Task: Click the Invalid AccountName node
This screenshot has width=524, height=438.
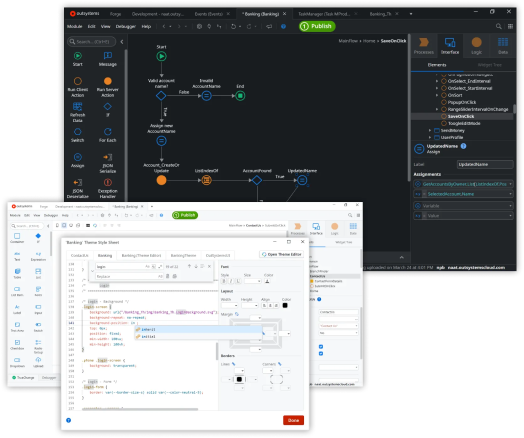Action: point(207,96)
